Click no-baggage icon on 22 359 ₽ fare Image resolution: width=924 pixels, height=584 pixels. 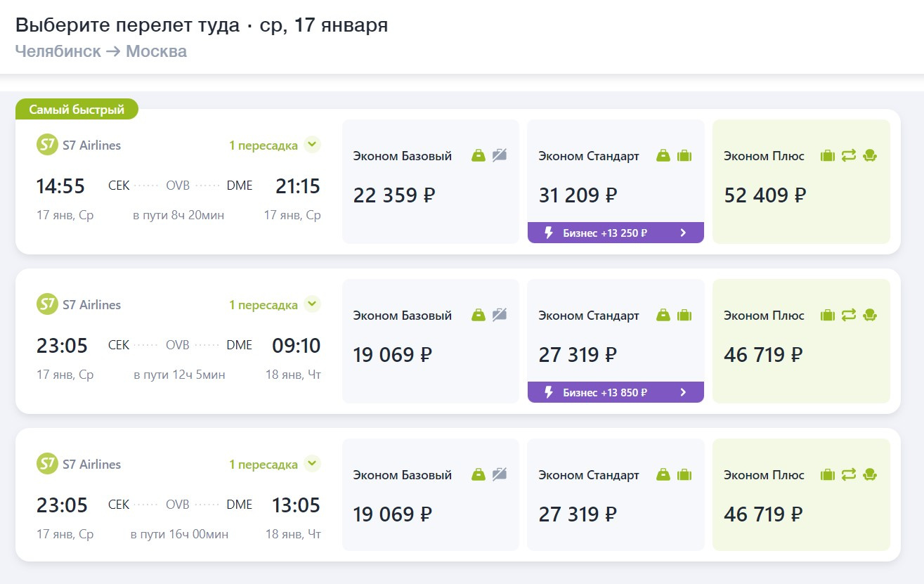point(500,156)
